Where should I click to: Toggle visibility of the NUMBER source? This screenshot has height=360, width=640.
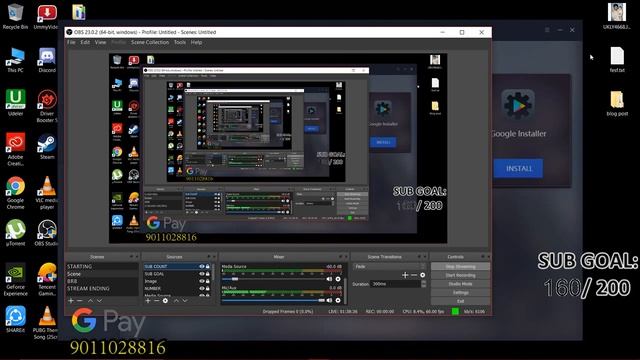(202, 289)
